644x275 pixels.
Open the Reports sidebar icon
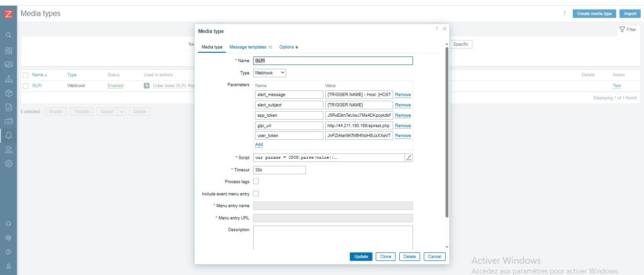(x=8, y=107)
